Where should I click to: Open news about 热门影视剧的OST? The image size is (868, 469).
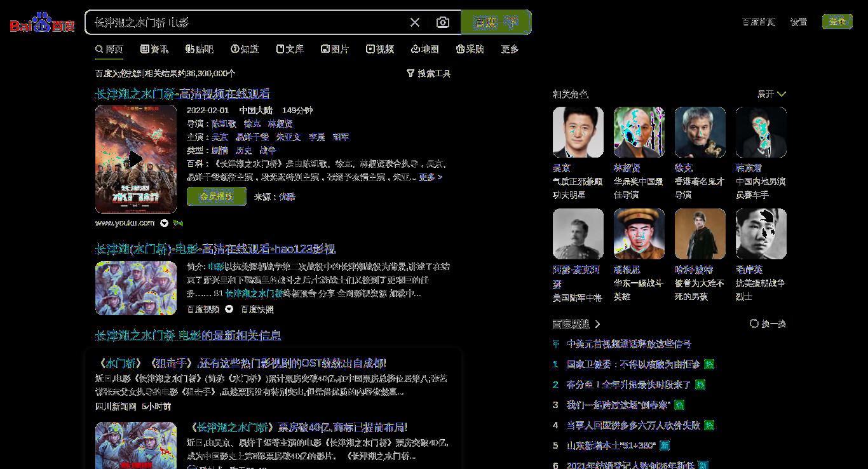click(240, 364)
